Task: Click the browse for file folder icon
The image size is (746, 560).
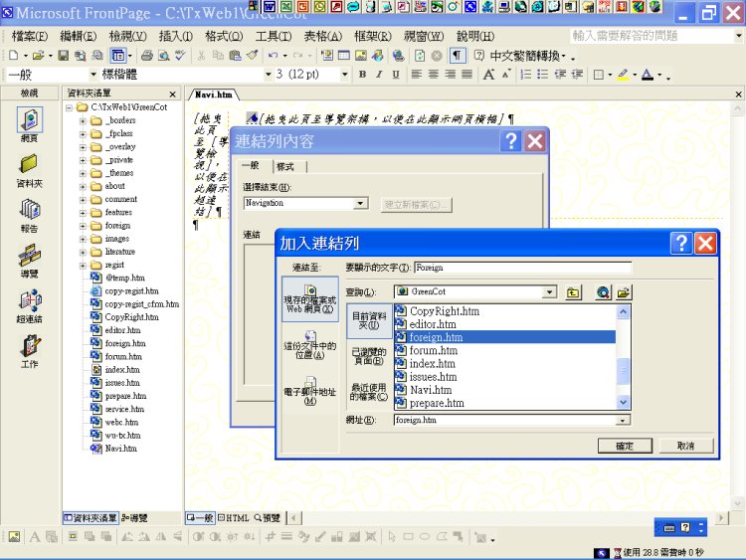Action: [624, 292]
